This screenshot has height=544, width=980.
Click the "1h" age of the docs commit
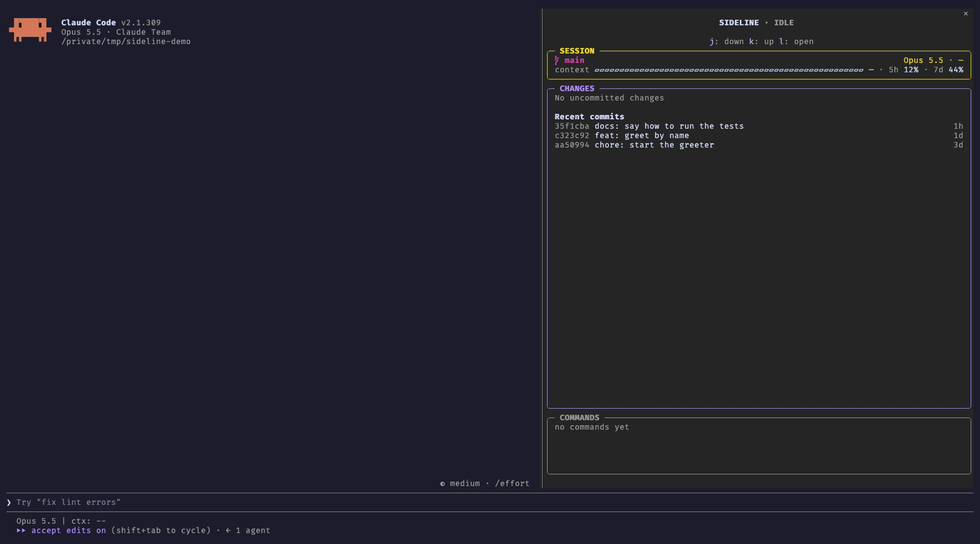[958, 126]
